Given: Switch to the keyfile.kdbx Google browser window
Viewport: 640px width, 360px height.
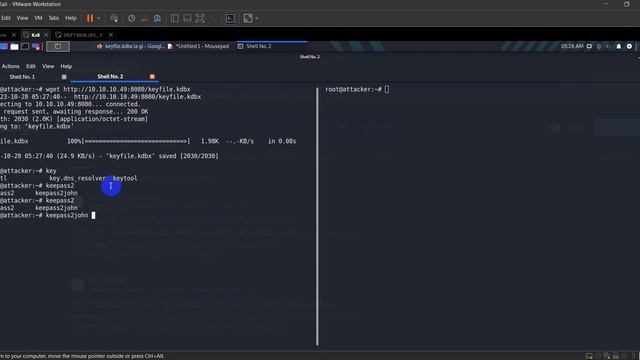Looking at the screenshot, I should tap(130, 47).
